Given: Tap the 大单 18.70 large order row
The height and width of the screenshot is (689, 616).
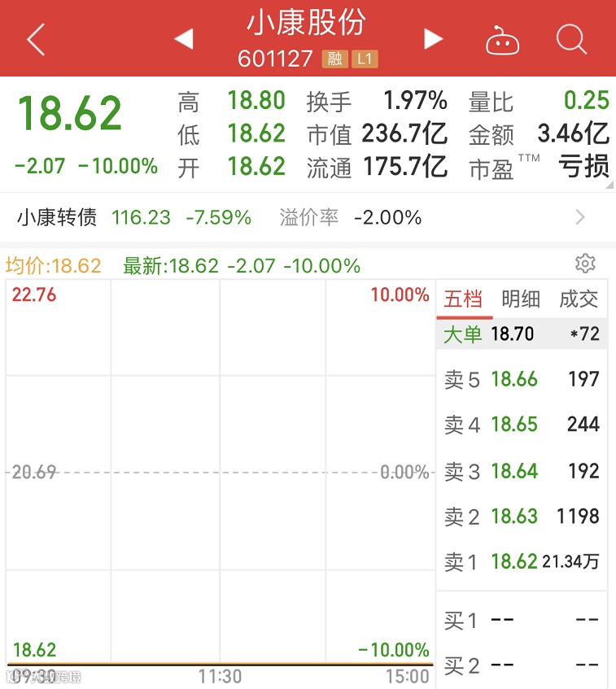Looking at the screenshot, I should (522, 334).
